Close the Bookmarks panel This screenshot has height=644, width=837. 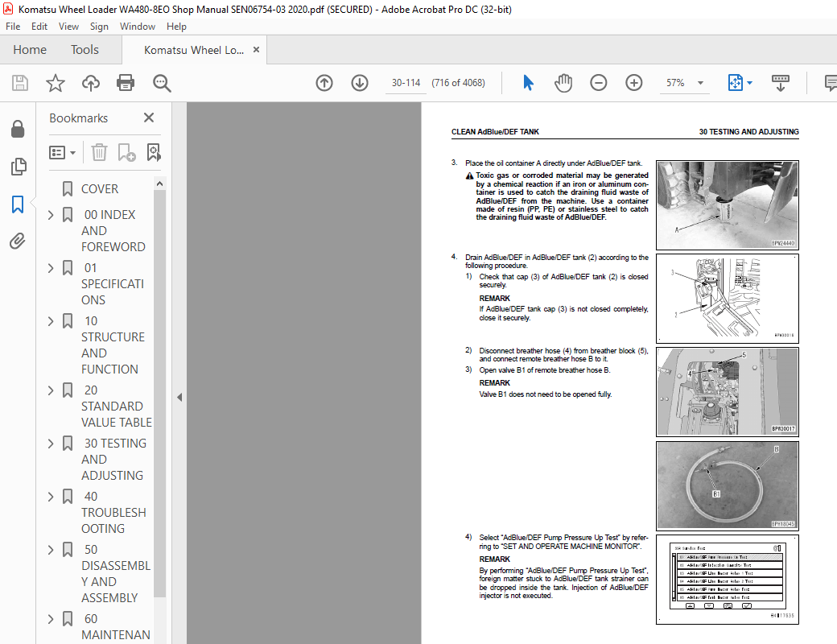pyautogui.click(x=149, y=118)
